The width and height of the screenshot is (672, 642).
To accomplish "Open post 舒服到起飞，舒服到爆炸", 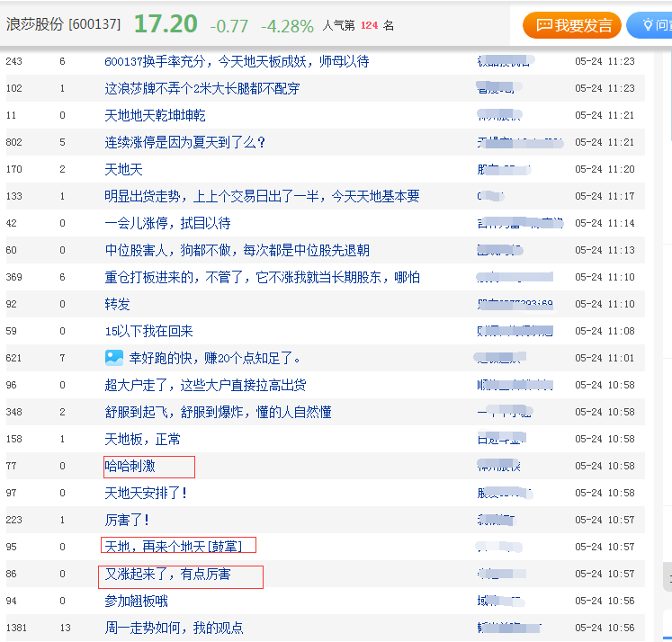I will [218, 413].
